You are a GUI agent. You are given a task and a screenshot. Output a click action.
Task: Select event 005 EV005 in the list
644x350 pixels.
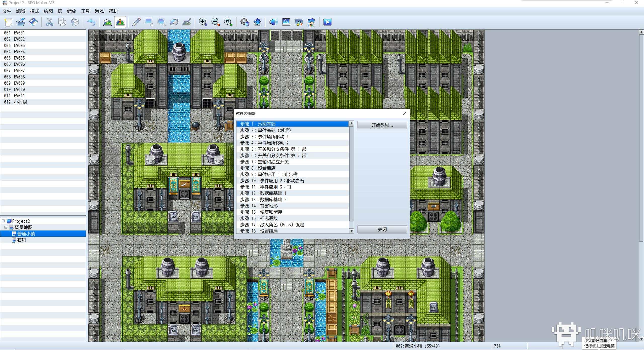[43, 58]
